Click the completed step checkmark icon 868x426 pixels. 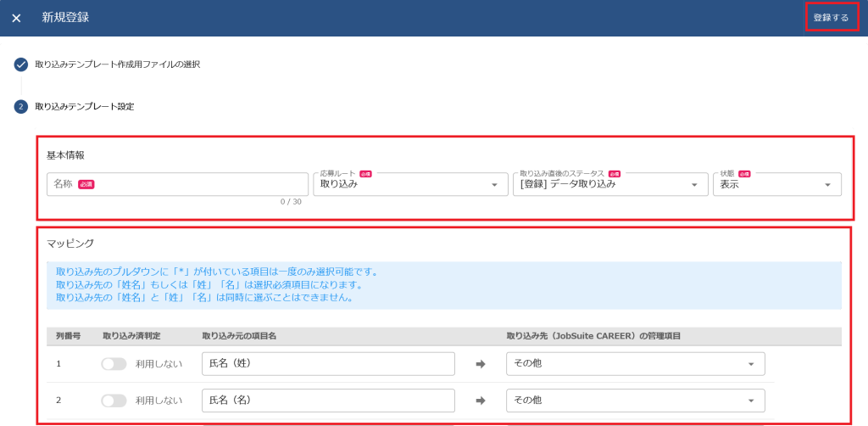click(x=21, y=64)
